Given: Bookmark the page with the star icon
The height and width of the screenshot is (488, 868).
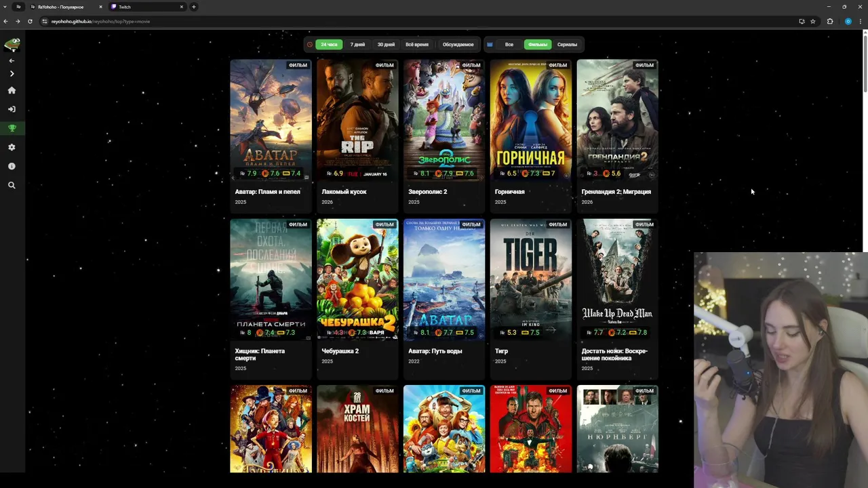Looking at the screenshot, I should [813, 21].
